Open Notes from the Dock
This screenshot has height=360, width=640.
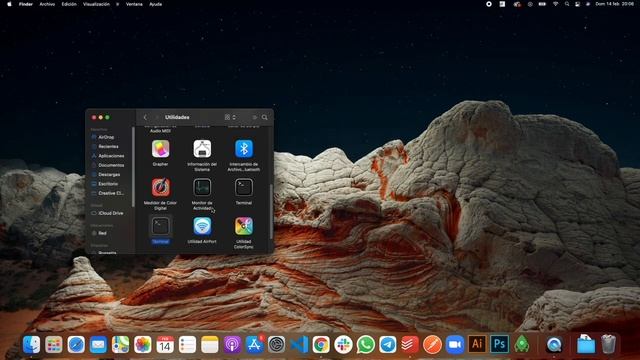coord(209,344)
